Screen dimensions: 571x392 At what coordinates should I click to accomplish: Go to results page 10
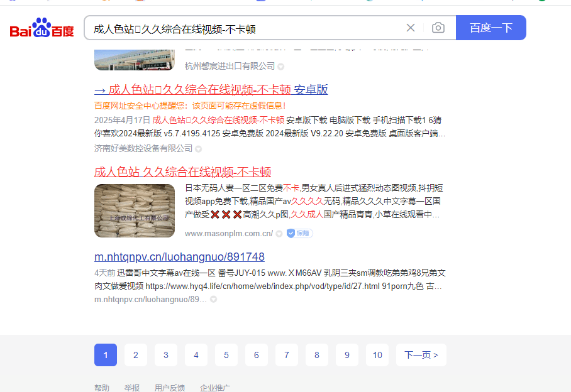378,355
